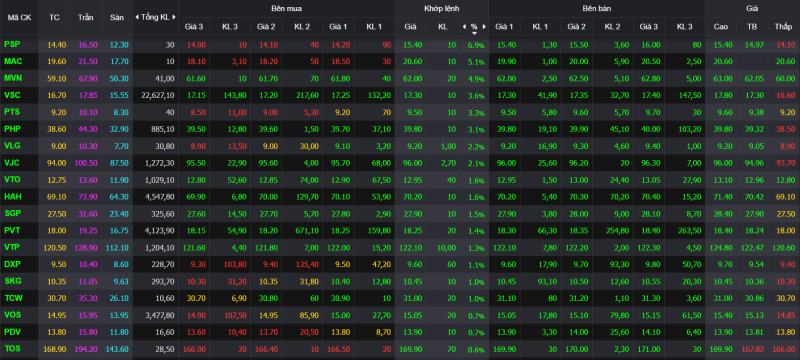Sort by the Trần column header

click(86, 17)
